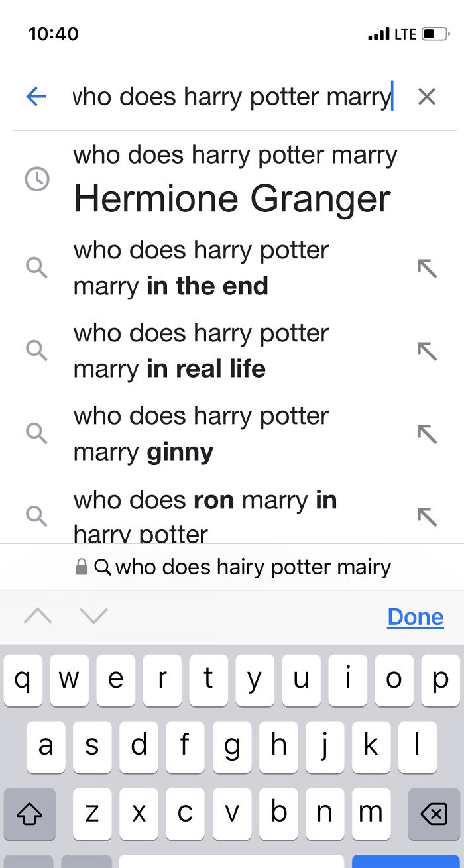Tap the 'q' key on the keyboard
Image resolution: width=464 pixels, height=868 pixels.
(x=23, y=679)
